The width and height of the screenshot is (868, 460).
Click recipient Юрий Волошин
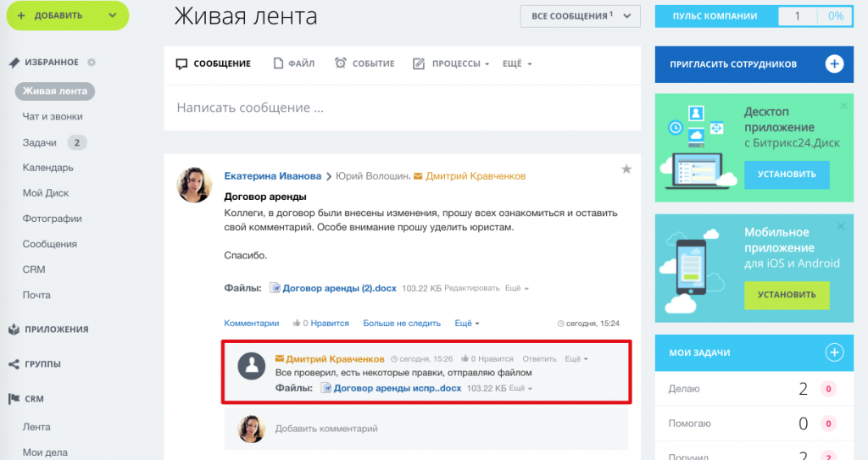pos(373,176)
